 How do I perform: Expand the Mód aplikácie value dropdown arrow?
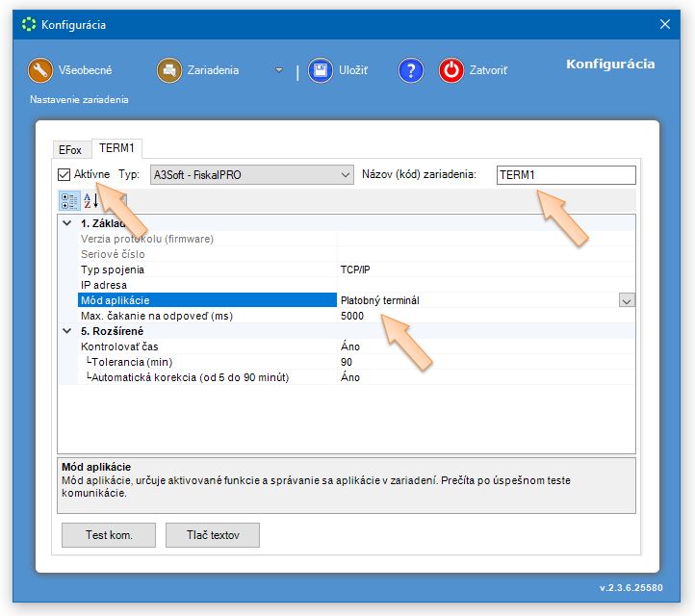coord(627,300)
